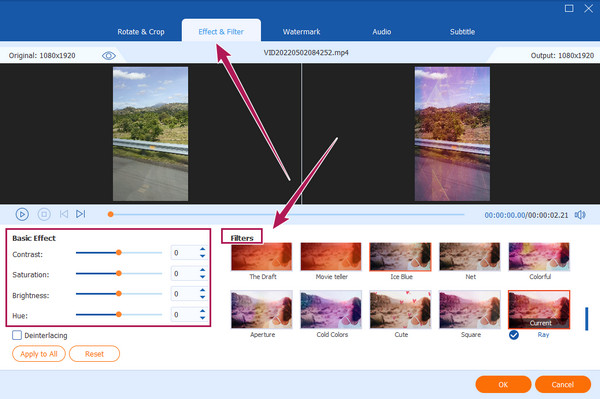This screenshot has width=600, height=399.
Task: Click the original video preview
Action: point(150,134)
